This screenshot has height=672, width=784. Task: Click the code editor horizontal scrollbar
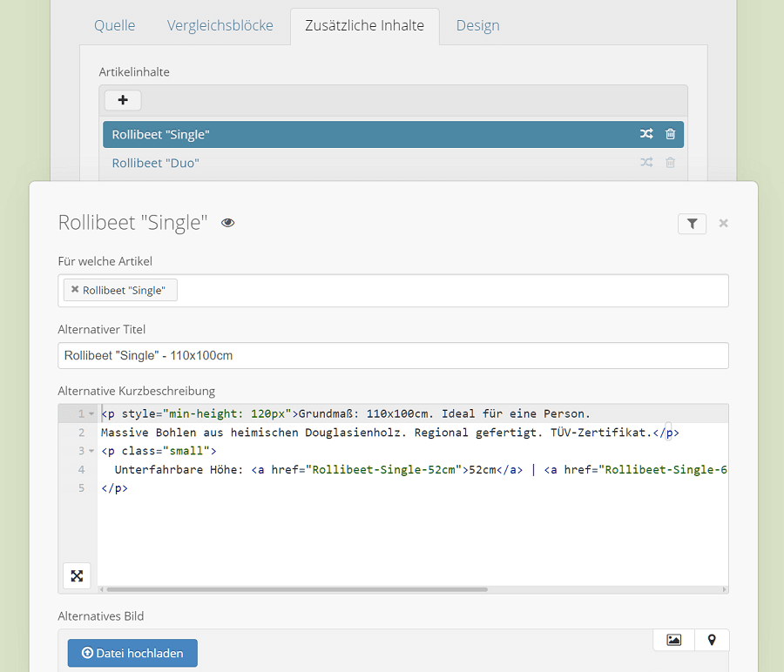pyautogui.click(x=297, y=589)
